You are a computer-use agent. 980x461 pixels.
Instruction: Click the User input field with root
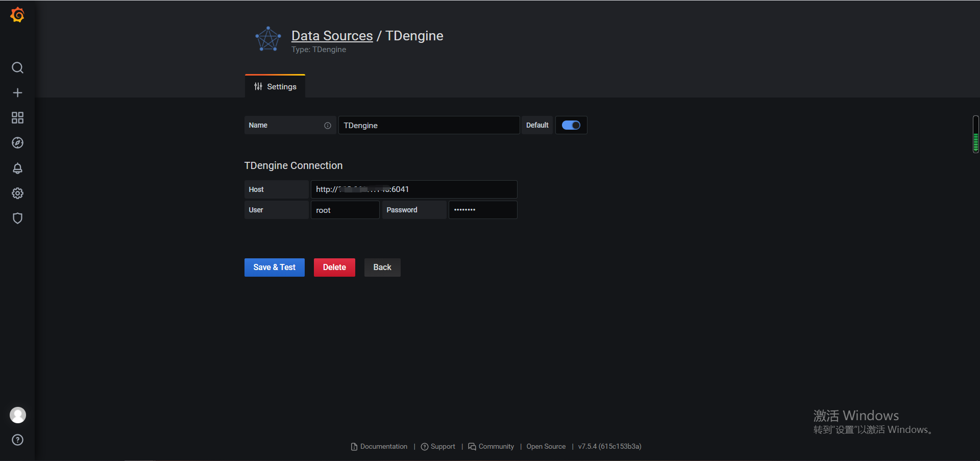point(345,210)
